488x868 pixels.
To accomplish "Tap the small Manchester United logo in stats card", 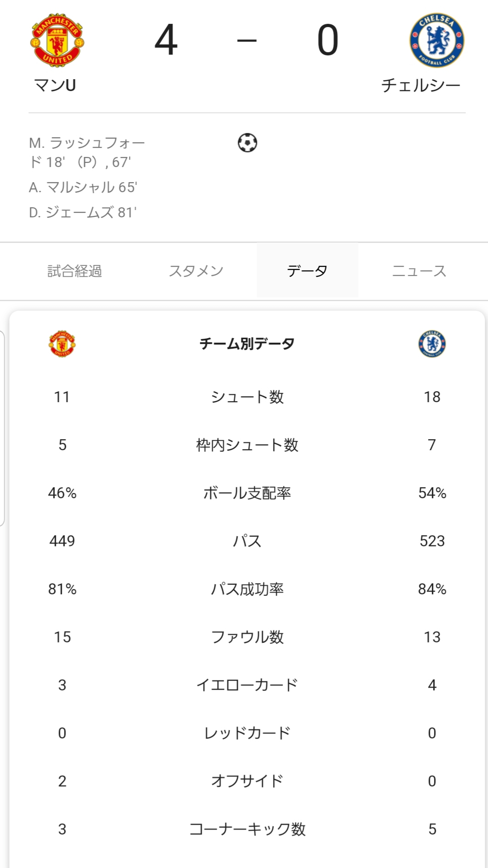I will pyautogui.click(x=62, y=344).
